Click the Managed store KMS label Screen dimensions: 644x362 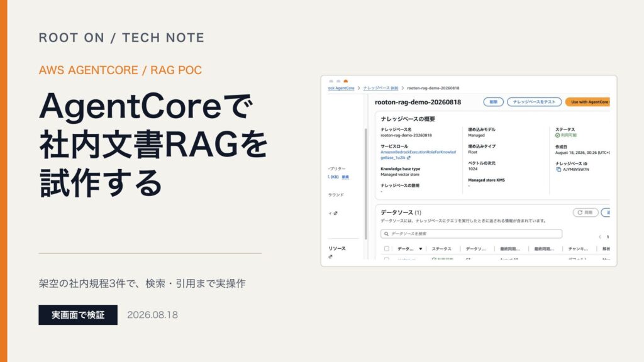pyautogui.click(x=486, y=180)
